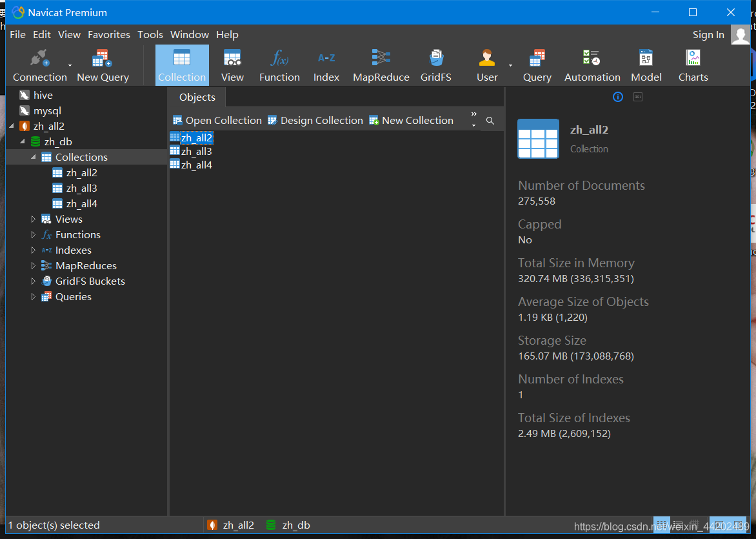
Task: Open User dropdown arrow
Action: (510, 65)
